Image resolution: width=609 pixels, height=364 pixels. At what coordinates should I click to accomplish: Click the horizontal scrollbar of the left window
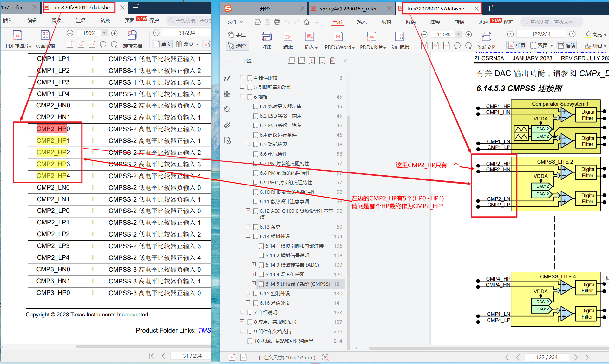pos(143,347)
